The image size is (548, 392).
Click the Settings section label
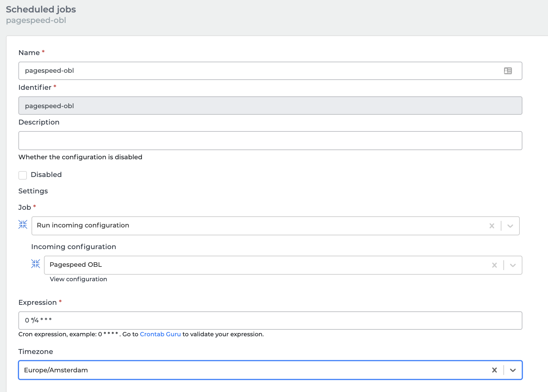click(33, 191)
